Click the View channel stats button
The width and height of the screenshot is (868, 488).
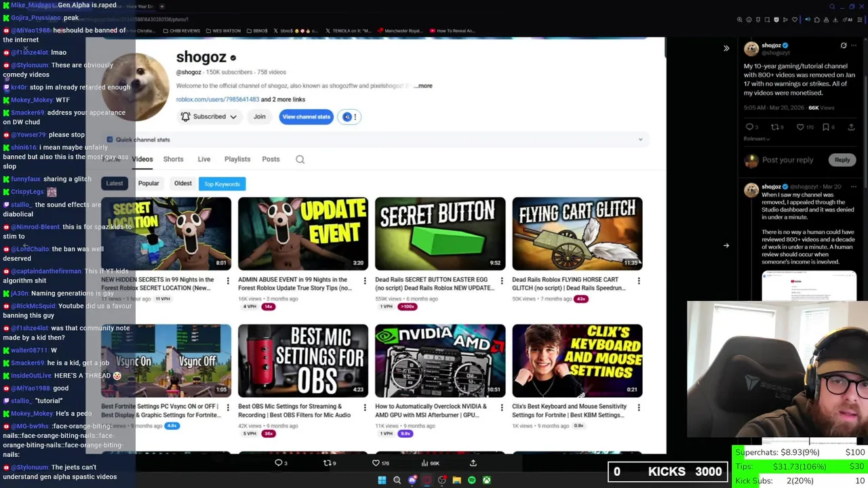click(x=306, y=117)
